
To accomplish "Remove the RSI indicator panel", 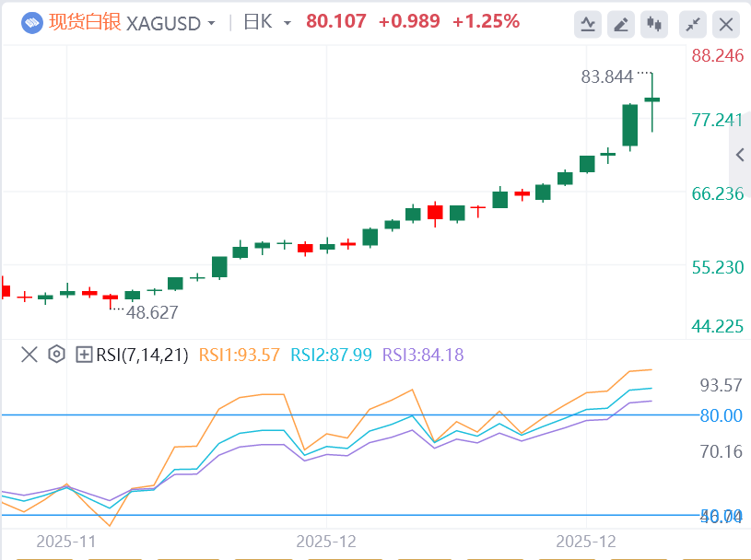I will (x=29, y=354).
